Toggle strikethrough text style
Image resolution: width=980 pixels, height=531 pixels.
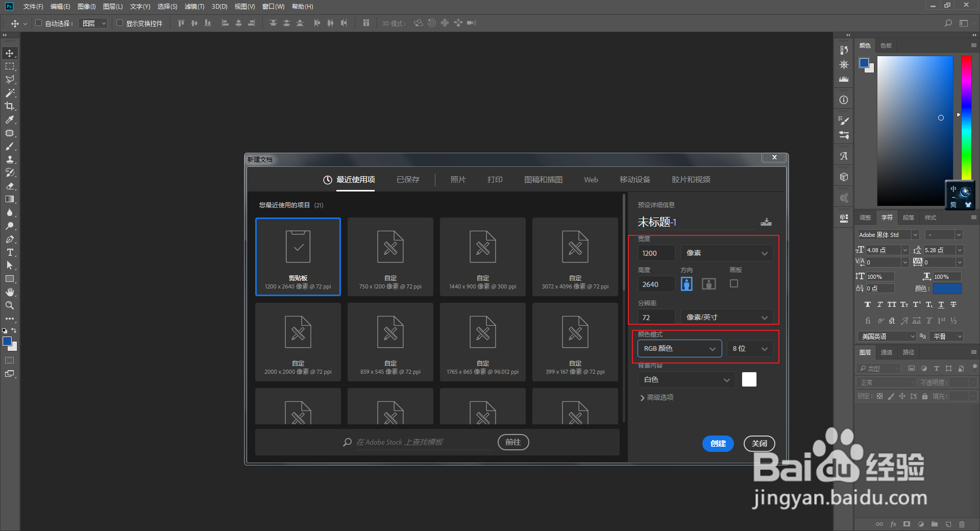tap(953, 305)
